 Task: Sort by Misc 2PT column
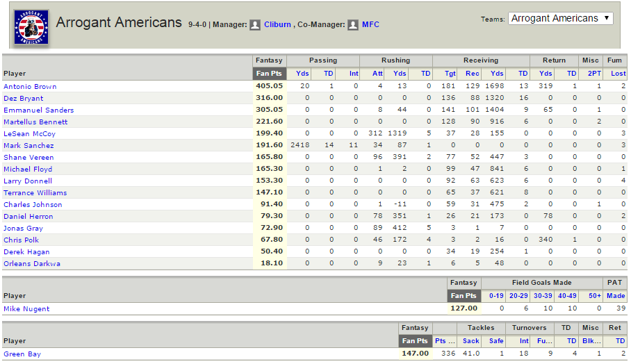(594, 74)
